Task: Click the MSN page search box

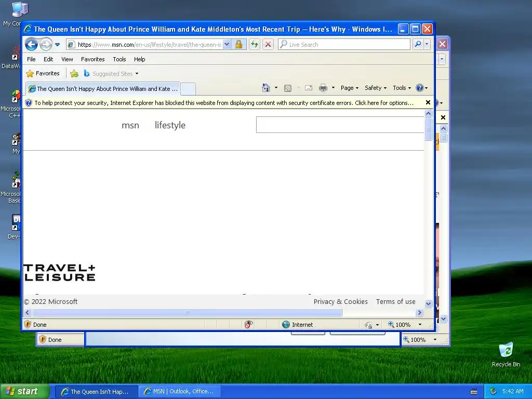Action: point(340,125)
